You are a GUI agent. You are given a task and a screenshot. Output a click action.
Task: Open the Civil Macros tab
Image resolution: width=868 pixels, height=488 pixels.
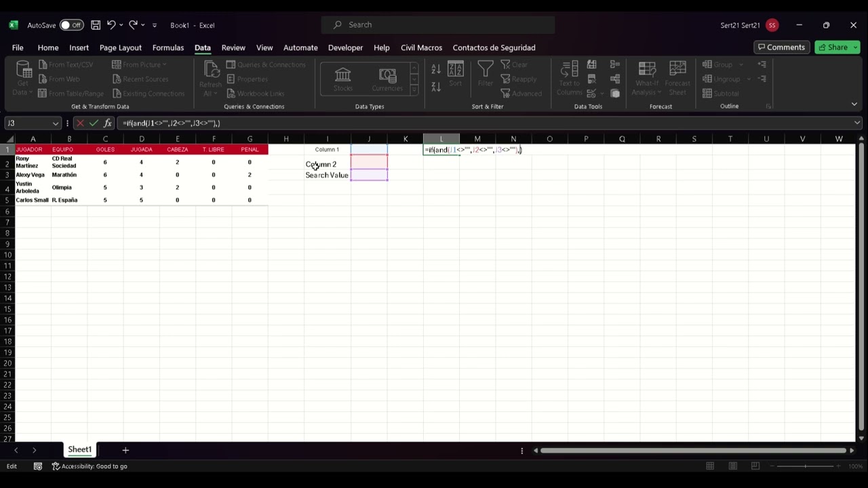421,47
